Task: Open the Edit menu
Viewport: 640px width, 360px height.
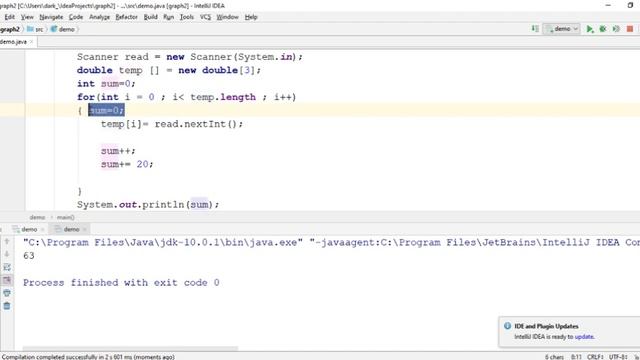Action: [9, 17]
